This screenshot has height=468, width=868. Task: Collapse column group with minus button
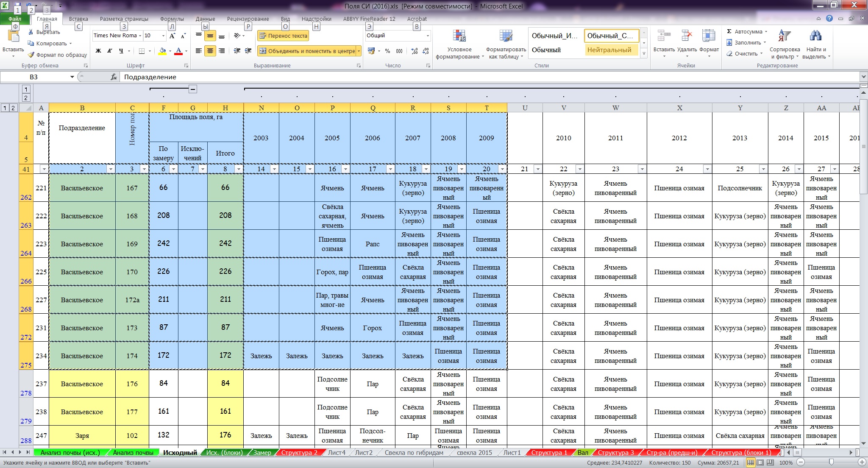pyautogui.click(x=192, y=89)
